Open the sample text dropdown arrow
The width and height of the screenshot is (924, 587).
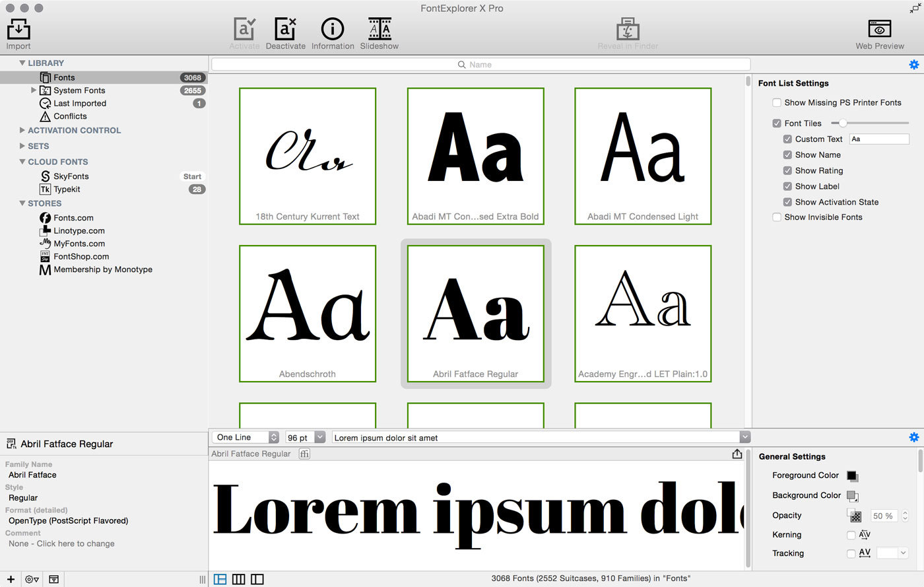pos(745,437)
